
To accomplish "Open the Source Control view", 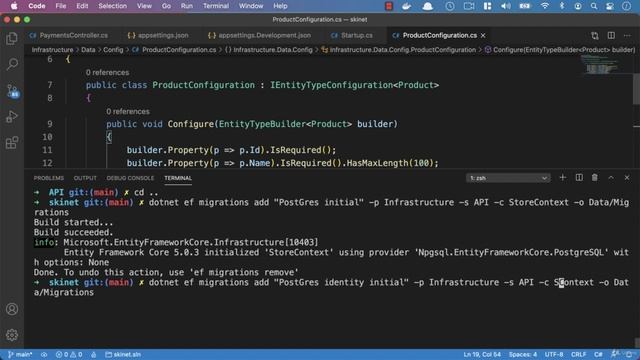I will 12,90.
